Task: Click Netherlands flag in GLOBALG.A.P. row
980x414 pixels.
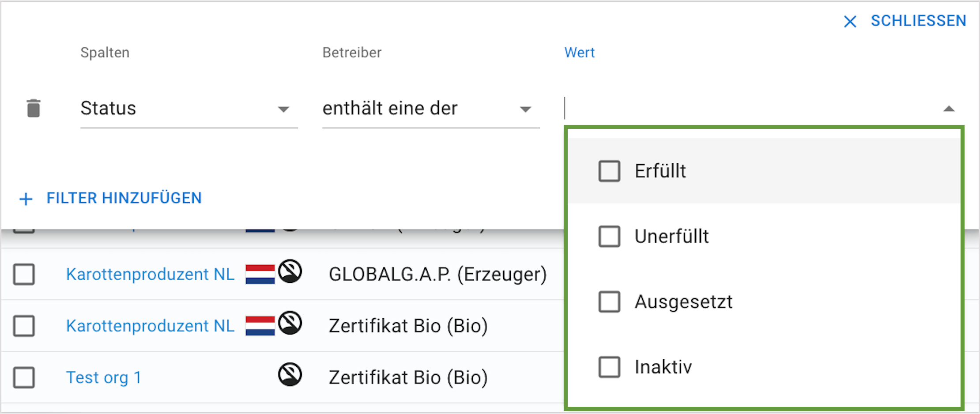Action: [x=260, y=274]
